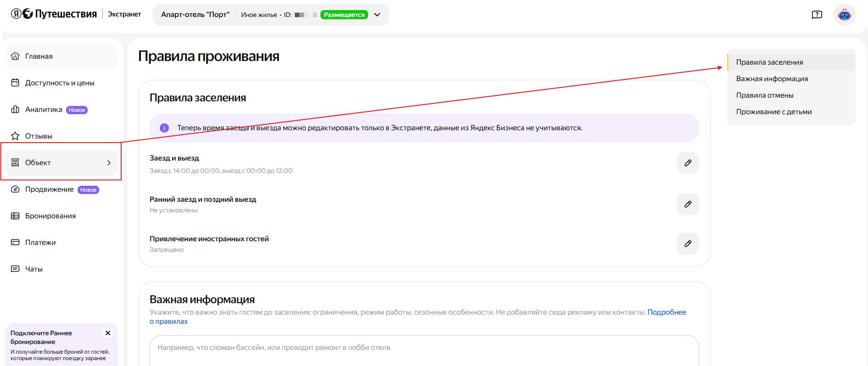The height and width of the screenshot is (366, 868).
Task: Open the Аналитика section
Action: (x=62, y=110)
